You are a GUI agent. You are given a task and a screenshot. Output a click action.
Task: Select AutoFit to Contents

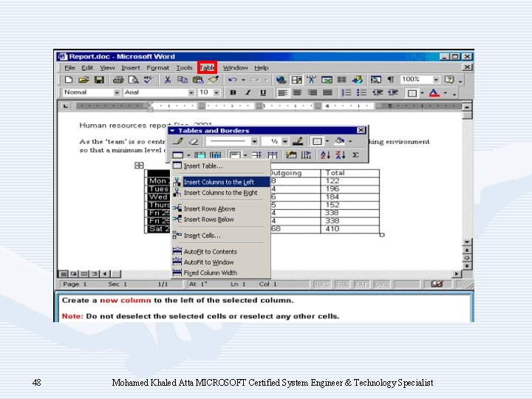(x=220, y=251)
